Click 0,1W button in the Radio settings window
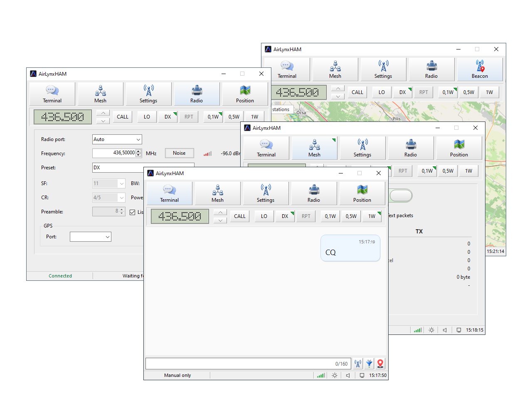 [213, 117]
